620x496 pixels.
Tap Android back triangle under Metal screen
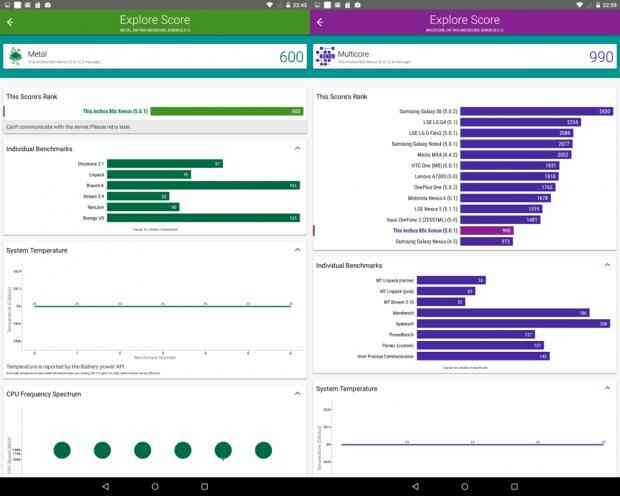(x=106, y=487)
